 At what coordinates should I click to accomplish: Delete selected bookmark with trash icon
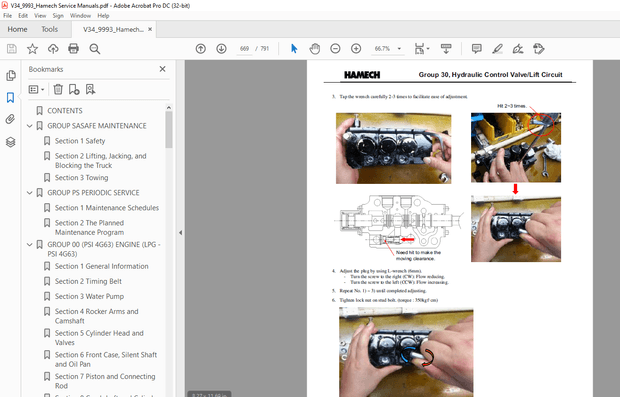[x=58, y=89]
